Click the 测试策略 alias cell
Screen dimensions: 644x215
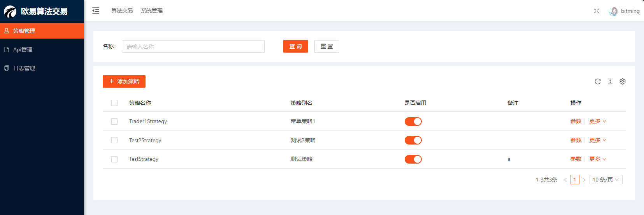click(302, 159)
